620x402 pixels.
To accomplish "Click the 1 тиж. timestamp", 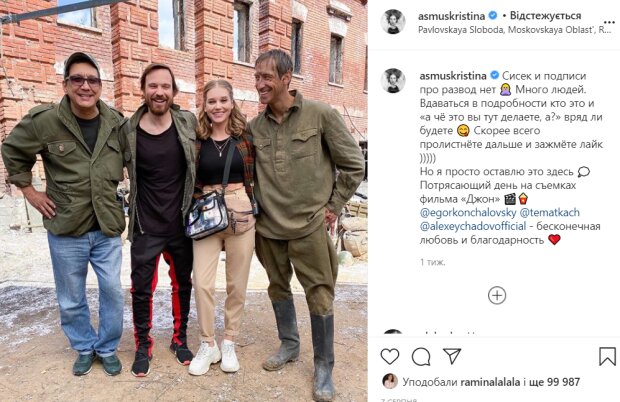I will [x=433, y=262].
